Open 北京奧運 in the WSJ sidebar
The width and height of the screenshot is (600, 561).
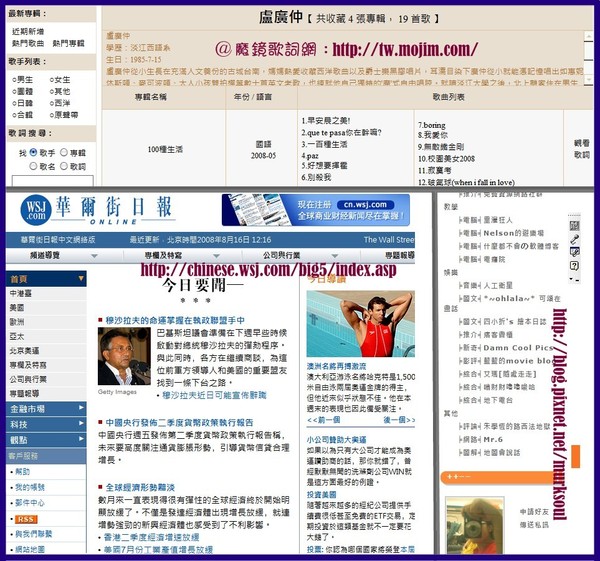24,351
